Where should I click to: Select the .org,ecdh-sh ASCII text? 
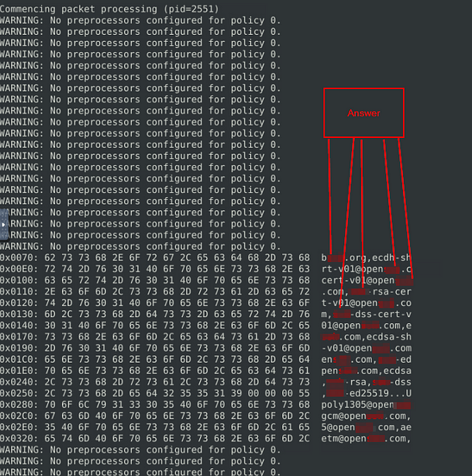pos(377,257)
